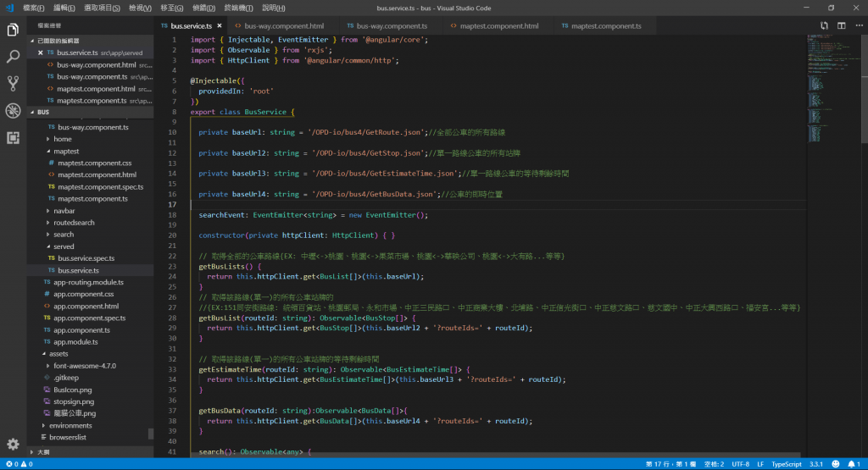The image size is (868, 470).
Task: Open the 檢視(V) menu
Action: (140, 8)
